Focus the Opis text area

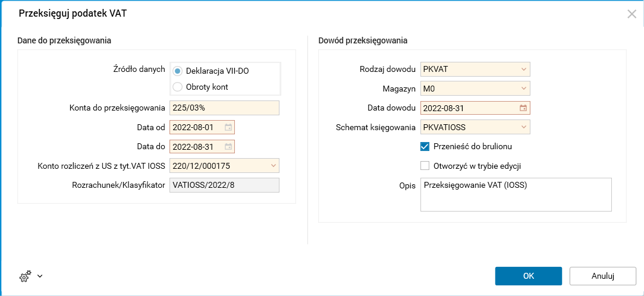(x=516, y=194)
